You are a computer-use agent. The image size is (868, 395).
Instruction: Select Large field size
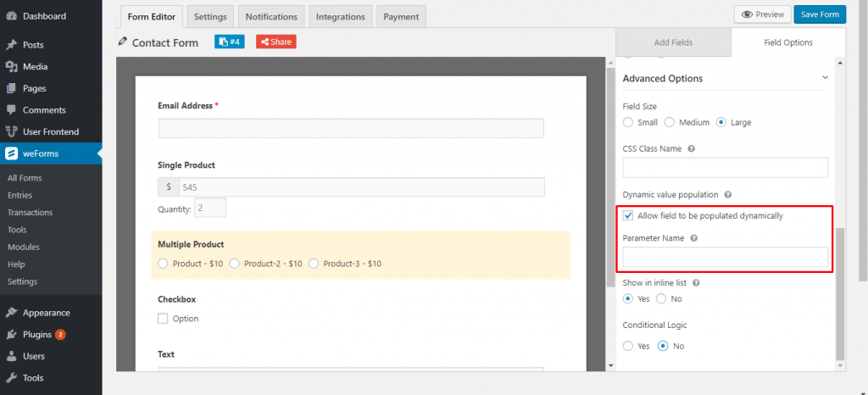[x=721, y=122]
